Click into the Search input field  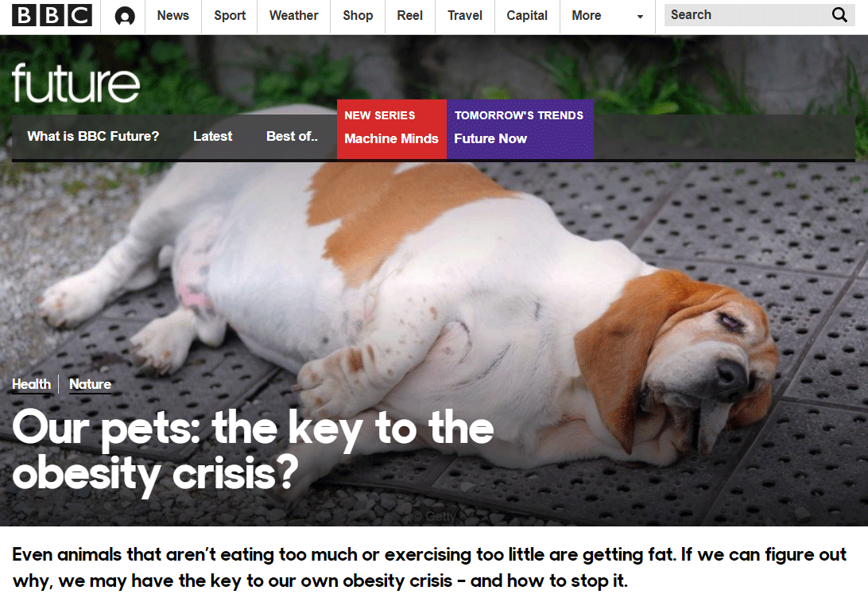747,15
